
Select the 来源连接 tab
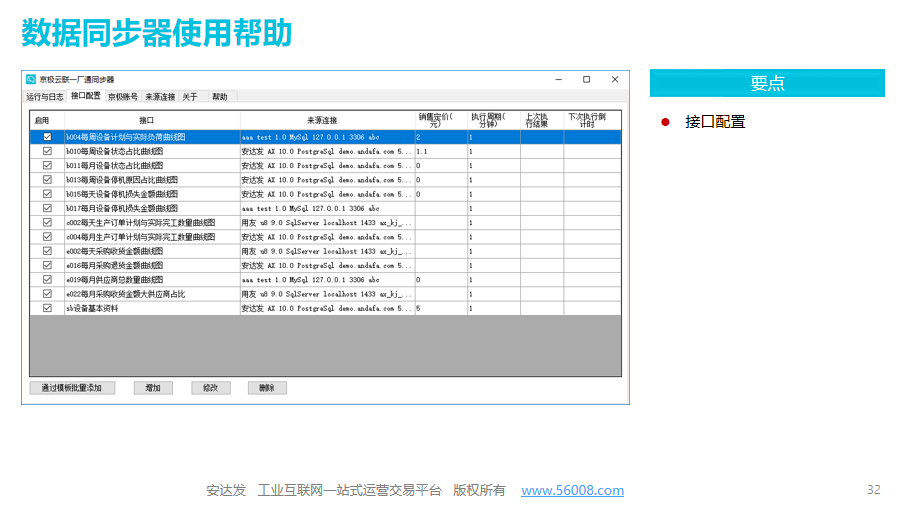[160, 97]
